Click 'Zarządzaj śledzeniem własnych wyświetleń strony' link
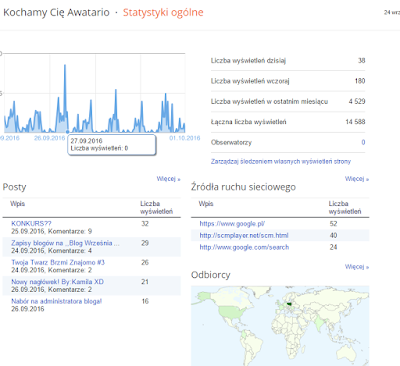This screenshot has height=366, width=400. (281, 162)
